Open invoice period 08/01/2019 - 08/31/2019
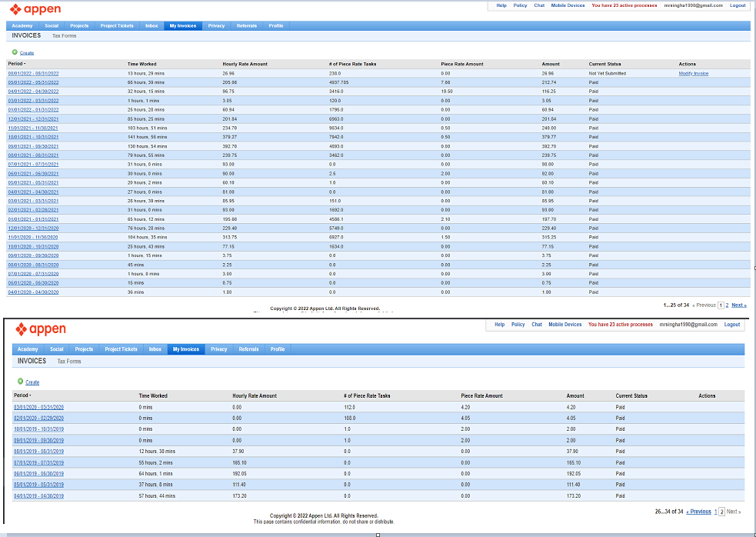The image size is (756, 537). (38, 452)
